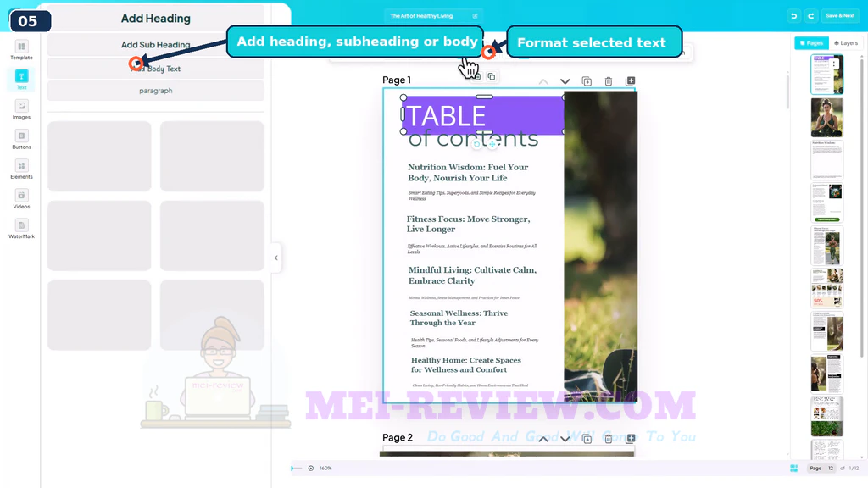Open the Buttons sidebar panel
The height and width of the screenshot is (488, 868).
click(x=21, y=140)
